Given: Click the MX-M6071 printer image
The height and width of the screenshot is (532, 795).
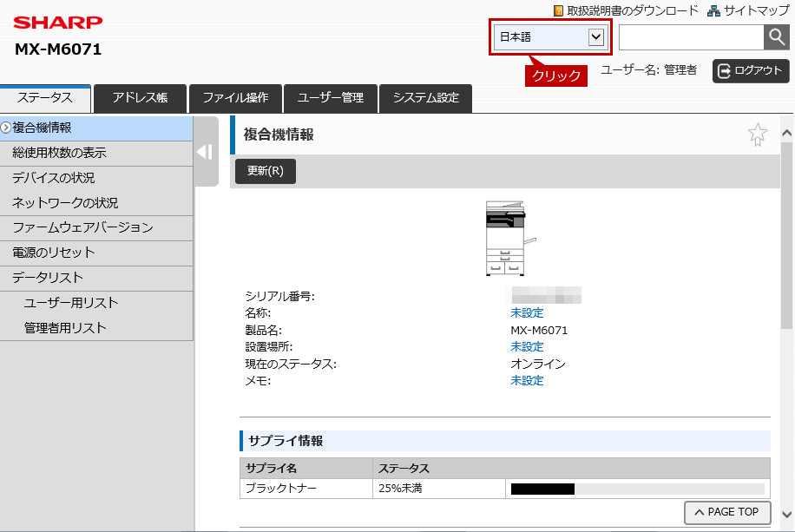Looking at the screenshot, I should (x=509, y=239).
